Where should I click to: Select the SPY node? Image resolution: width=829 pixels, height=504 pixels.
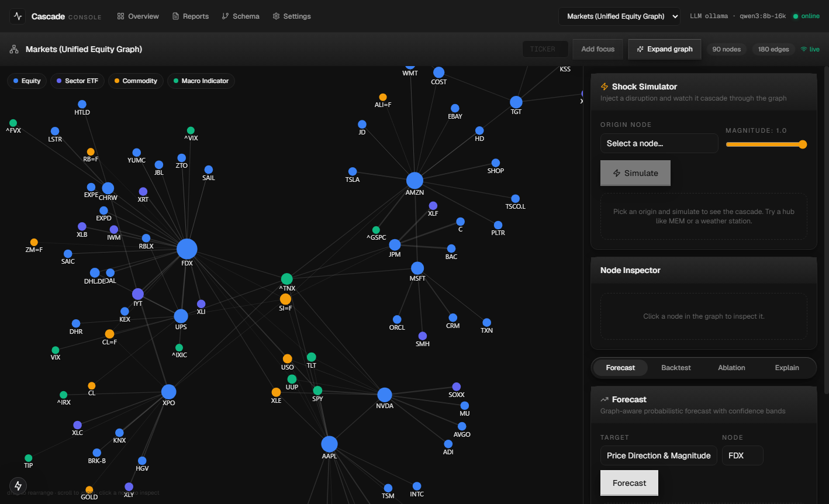317,390
